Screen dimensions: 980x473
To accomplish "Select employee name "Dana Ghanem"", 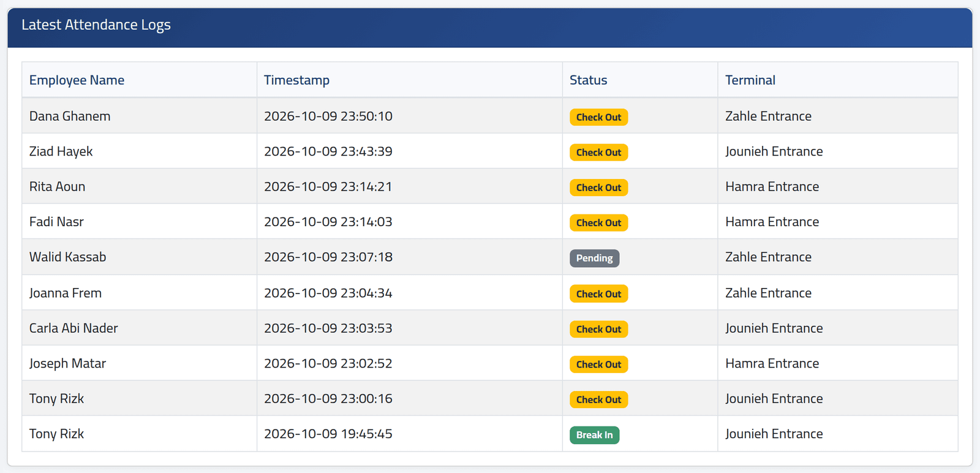I will tap(70, 116).
